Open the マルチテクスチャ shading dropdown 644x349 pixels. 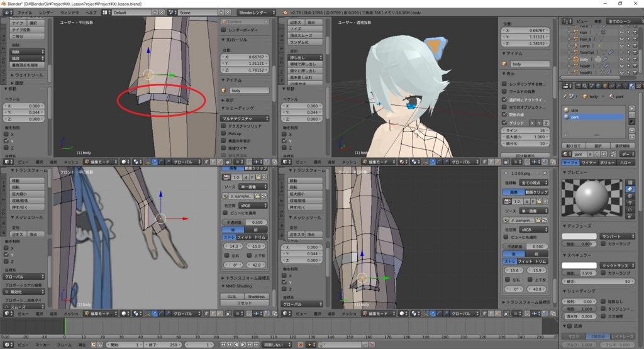[x=246, y=118]
